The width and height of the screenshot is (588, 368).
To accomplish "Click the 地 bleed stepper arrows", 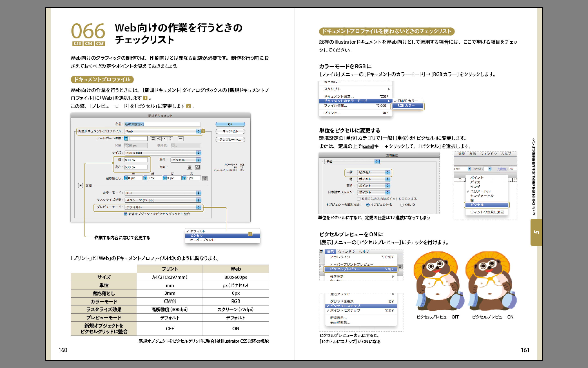I will pos(145,178).
